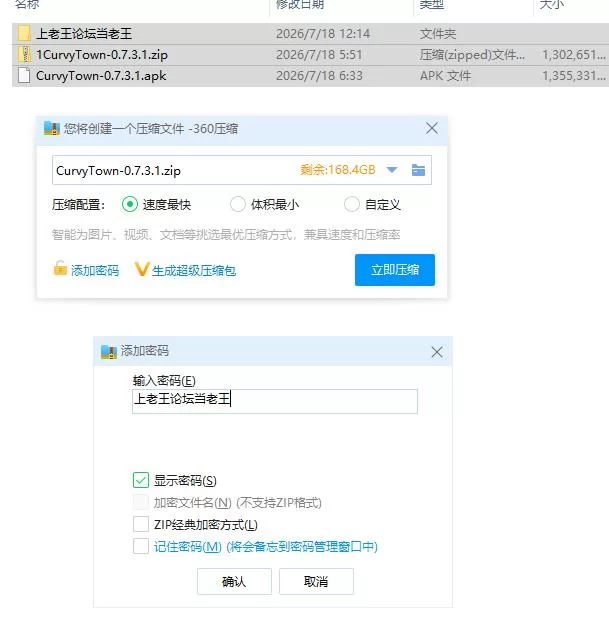
Task: Sort by the 类型 column header
Action: 432,4
